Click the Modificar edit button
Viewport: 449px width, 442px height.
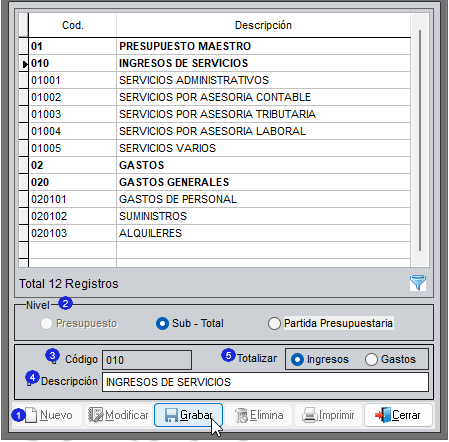point(118,415)
